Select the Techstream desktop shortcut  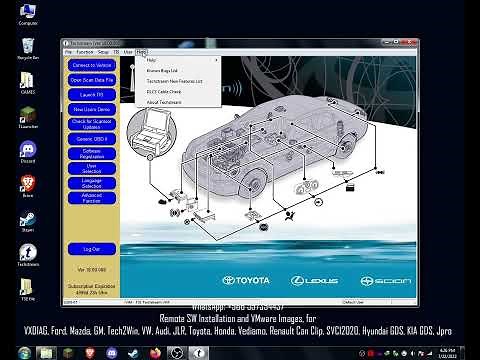point(28,255)
